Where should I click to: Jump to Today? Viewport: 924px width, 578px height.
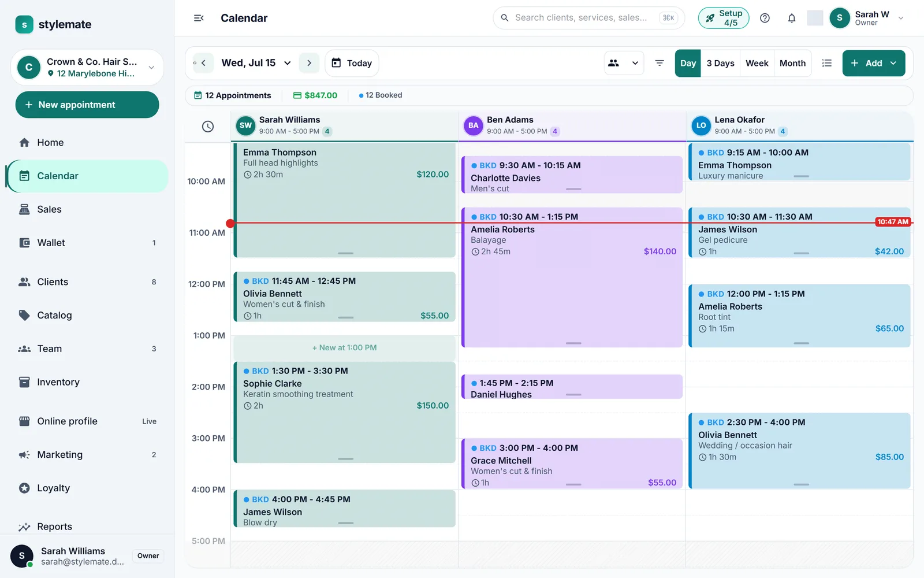click(352, 63)
